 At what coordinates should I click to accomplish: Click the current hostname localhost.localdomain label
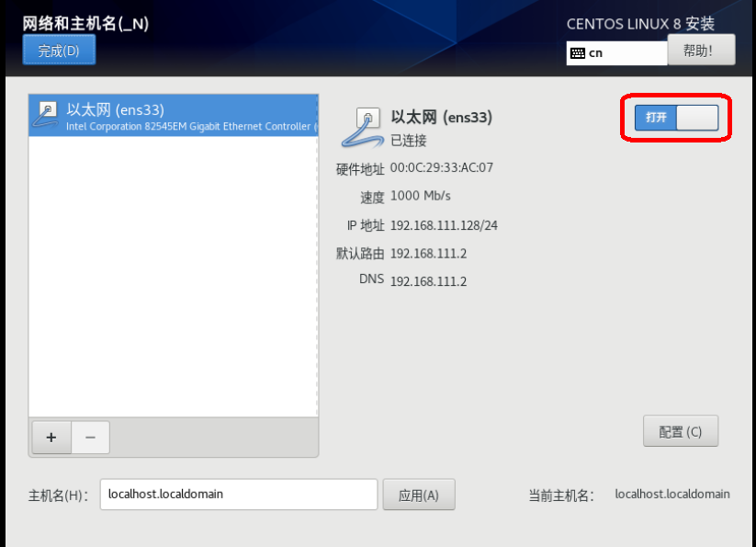(672, 495)
